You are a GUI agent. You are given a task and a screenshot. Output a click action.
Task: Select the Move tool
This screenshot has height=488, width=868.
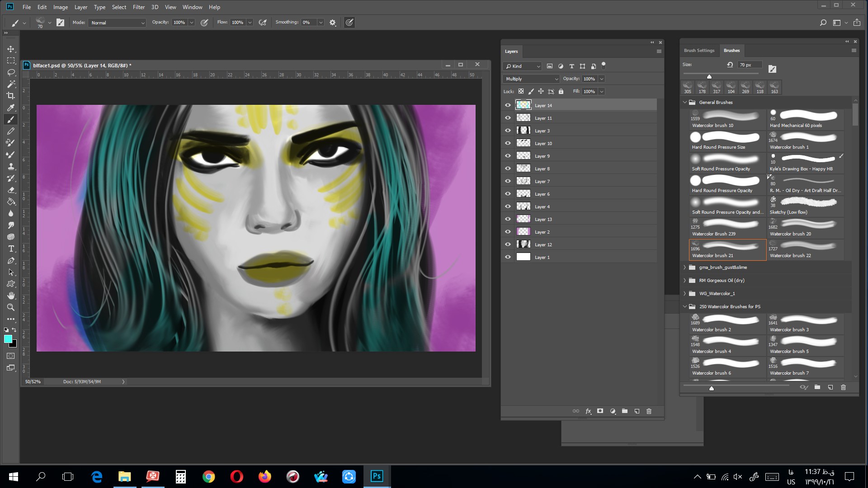11,49
